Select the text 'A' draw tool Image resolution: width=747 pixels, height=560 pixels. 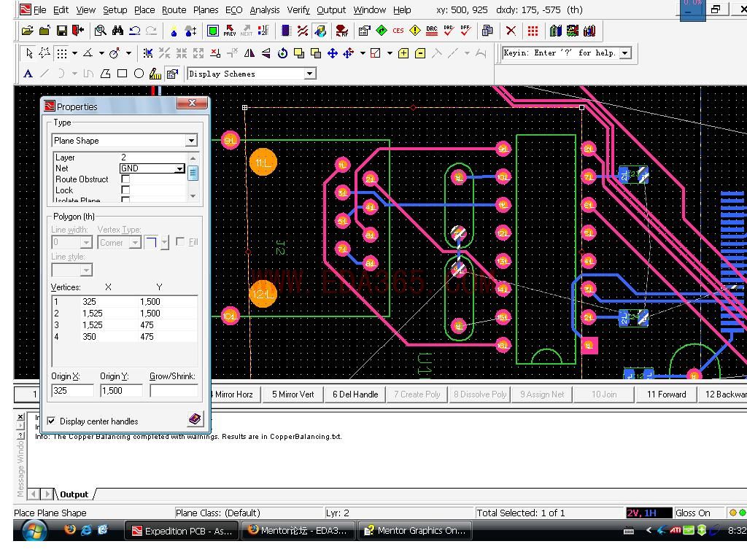[x=28, y=74]
